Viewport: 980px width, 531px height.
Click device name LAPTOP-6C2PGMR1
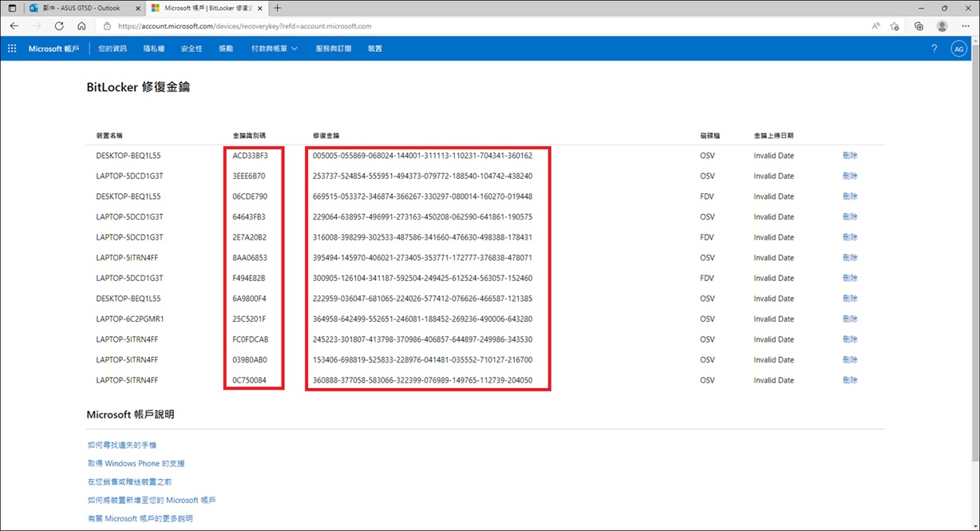[130, 319]
